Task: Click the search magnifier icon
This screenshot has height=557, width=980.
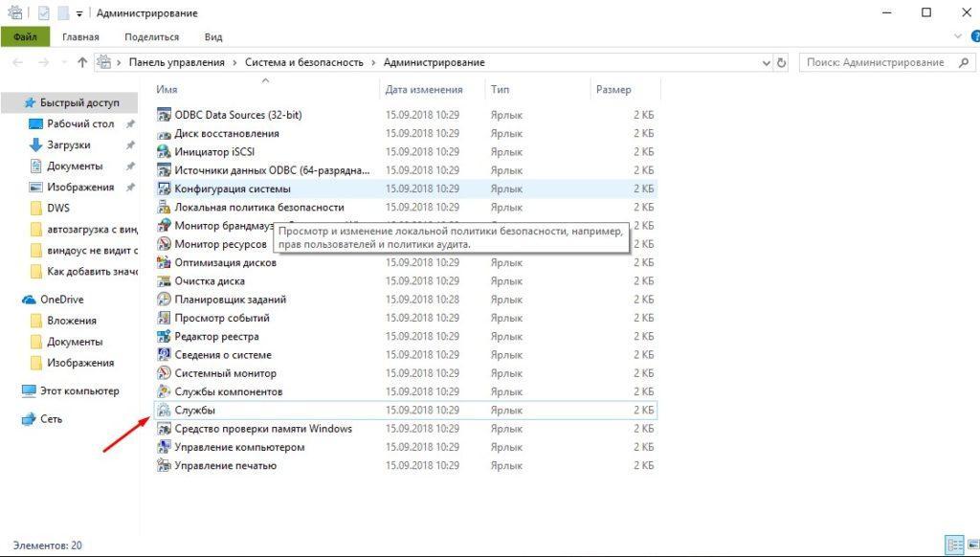Action: click(963, 62)
